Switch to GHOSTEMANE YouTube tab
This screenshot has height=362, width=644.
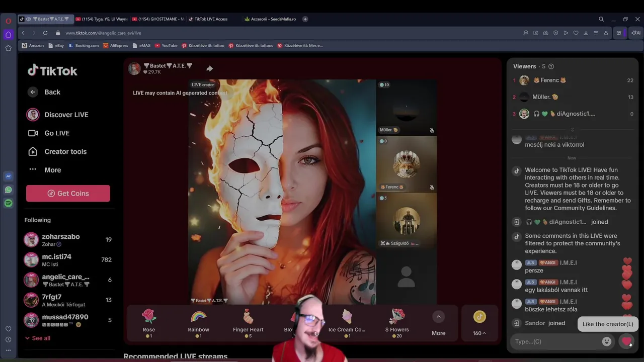point(158,19)
